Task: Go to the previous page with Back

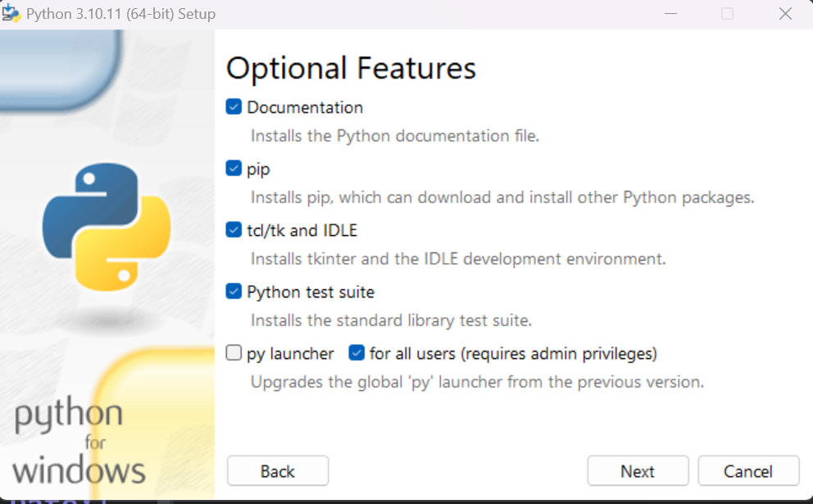Action: click(x=278, y=471)
